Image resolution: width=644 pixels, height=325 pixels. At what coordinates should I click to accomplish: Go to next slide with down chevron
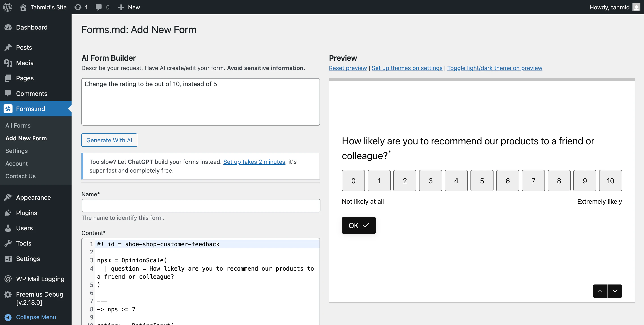[615, 291]
